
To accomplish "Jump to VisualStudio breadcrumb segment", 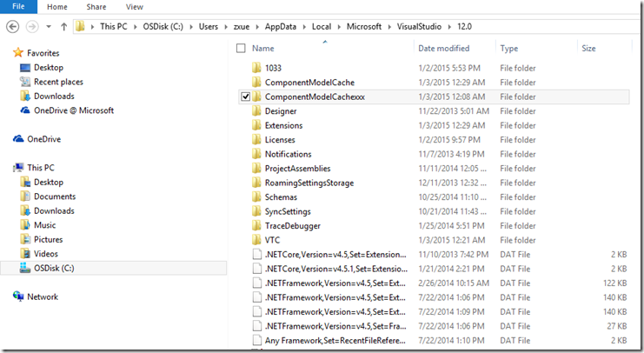I will tap(419, 26).
